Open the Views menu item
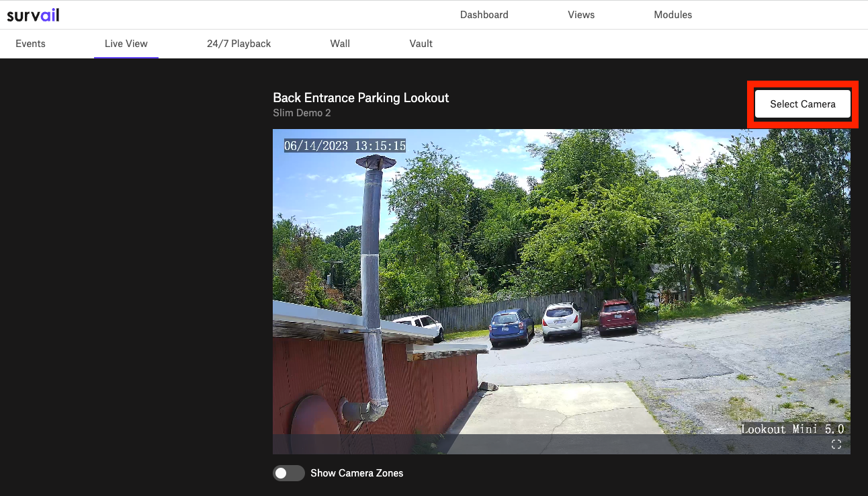868x496 pixels. coord(581,15)
